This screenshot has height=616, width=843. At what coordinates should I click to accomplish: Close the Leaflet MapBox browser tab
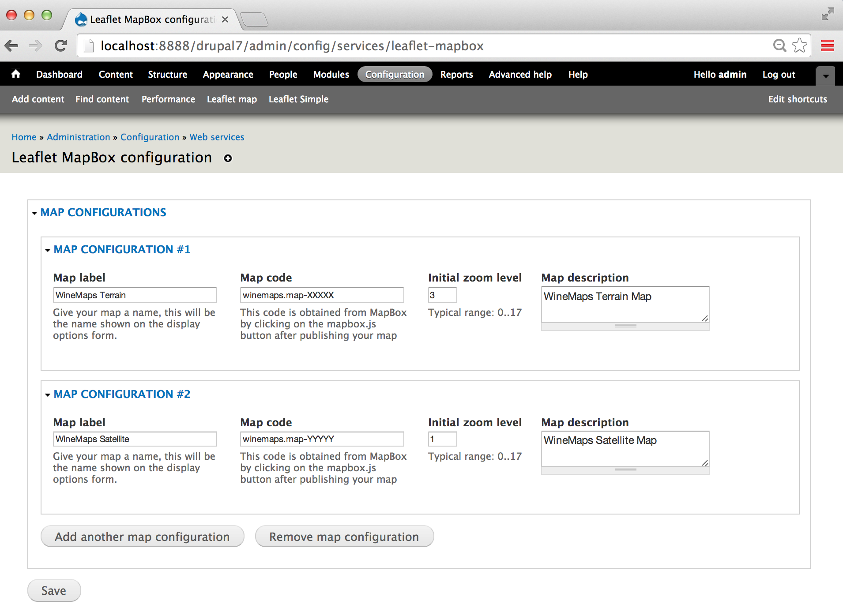pos(225,19)
